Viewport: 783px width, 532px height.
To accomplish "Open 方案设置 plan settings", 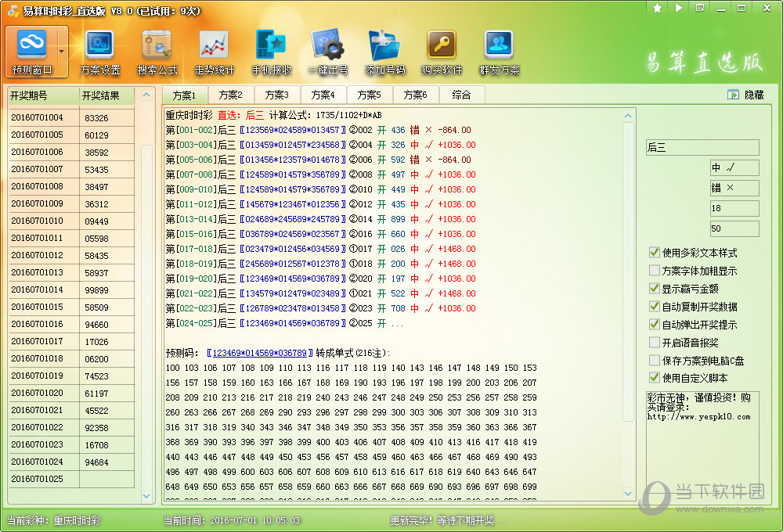I will point(100,52).
